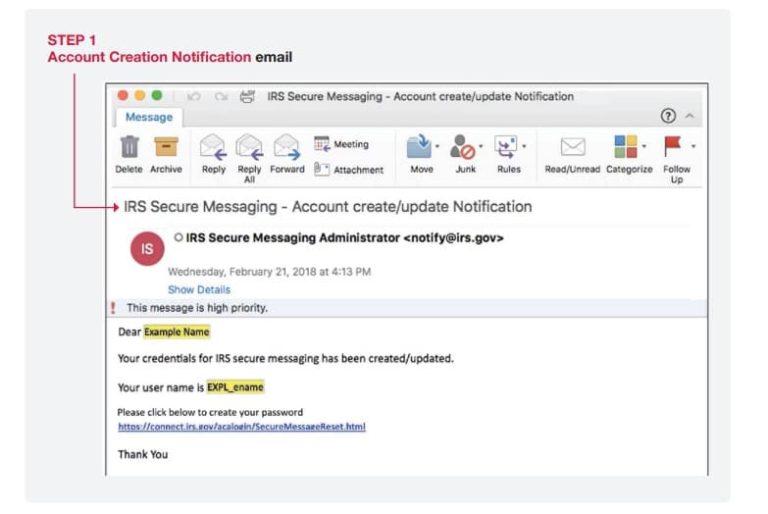Reply with a Meeting

[341, 144]
